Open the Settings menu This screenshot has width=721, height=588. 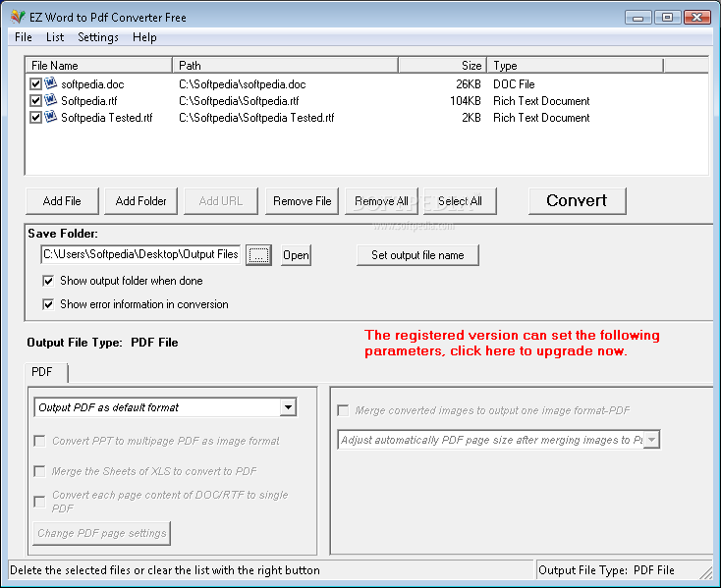coord(98,37)
